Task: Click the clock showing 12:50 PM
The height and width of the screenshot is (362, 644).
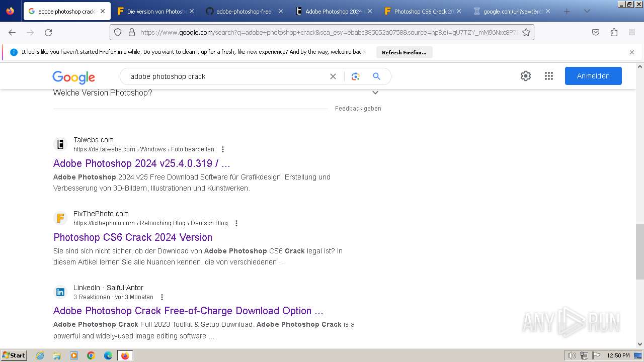Action: 618,355
